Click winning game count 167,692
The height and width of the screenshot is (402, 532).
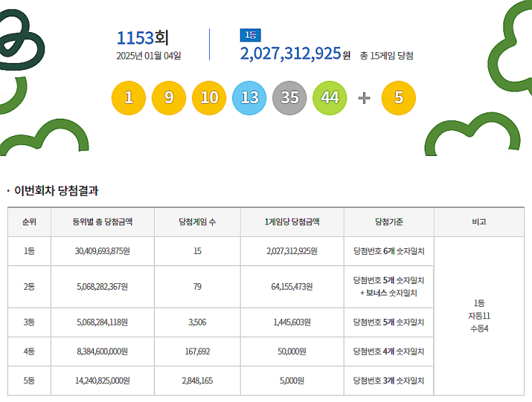[x=198, y=351]
